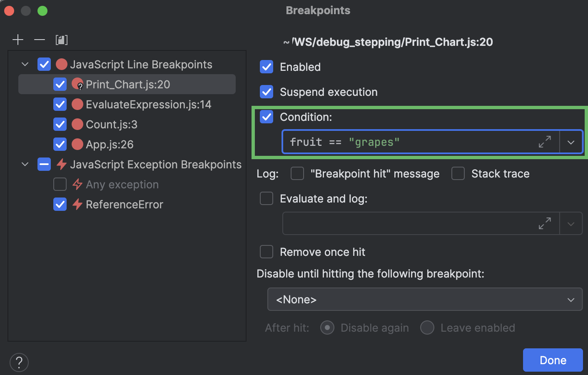Collapse the JavaScript Line Breakpoints group
Viewport: 588px width, 375px height.
tap(25, 65)
